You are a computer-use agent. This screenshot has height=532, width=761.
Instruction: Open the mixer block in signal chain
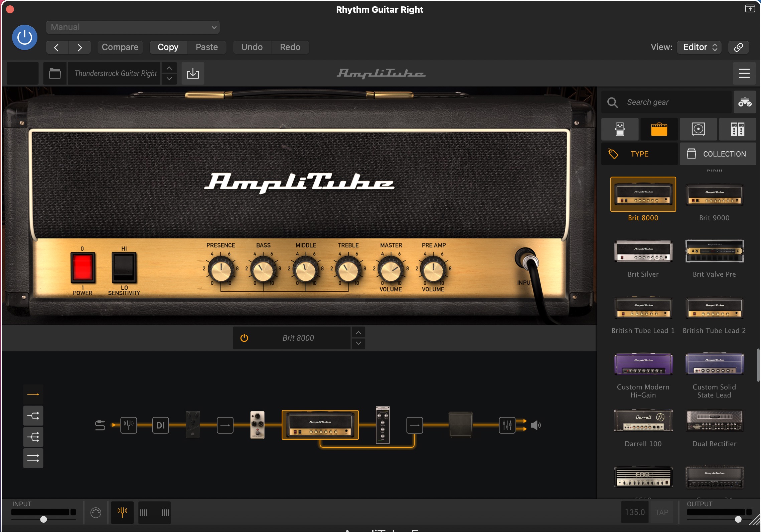507,425
